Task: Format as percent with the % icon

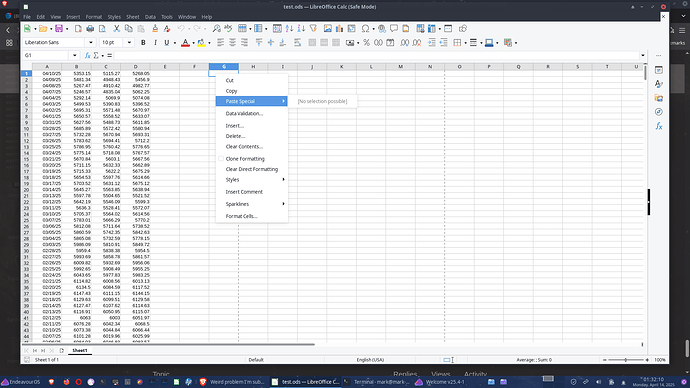Action: tap(366, 43)
